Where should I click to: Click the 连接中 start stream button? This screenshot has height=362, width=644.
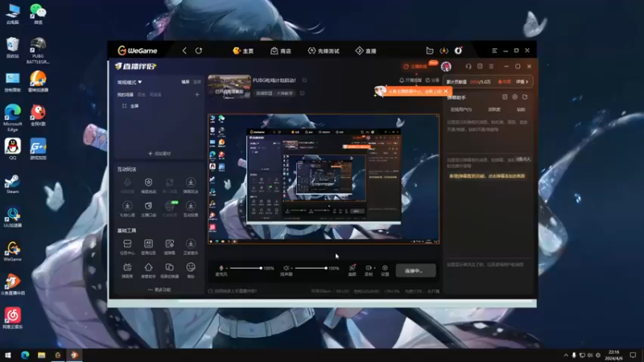(415, 271)
